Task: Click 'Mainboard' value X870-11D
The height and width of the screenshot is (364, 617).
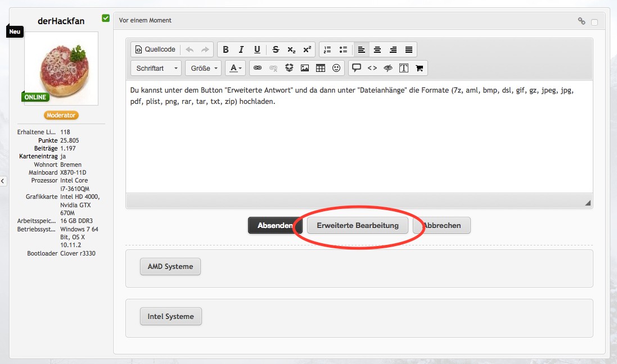Action: 73,172
